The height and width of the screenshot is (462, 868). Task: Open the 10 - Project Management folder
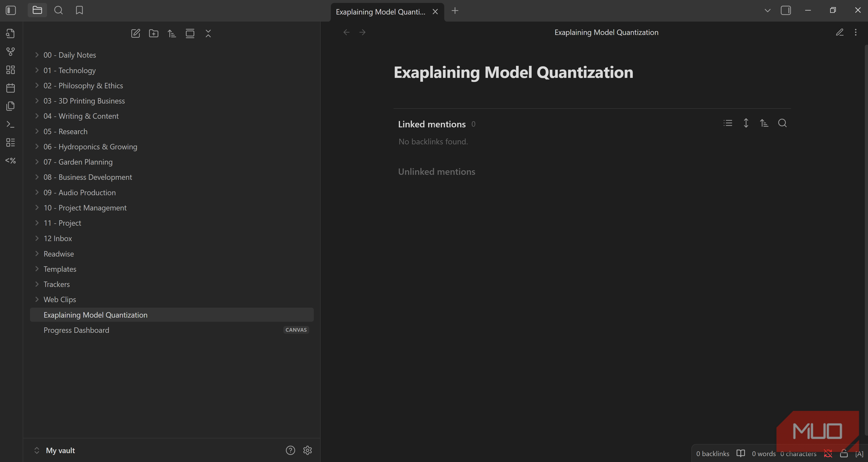click(x=172, y=208)
